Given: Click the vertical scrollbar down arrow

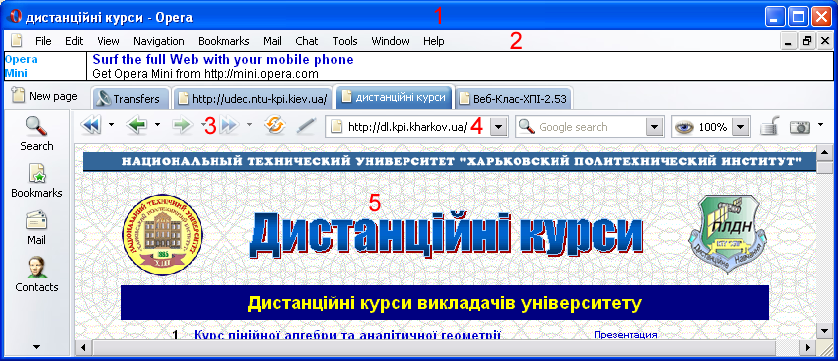Looking at the screenshot, I should (825, 332).
